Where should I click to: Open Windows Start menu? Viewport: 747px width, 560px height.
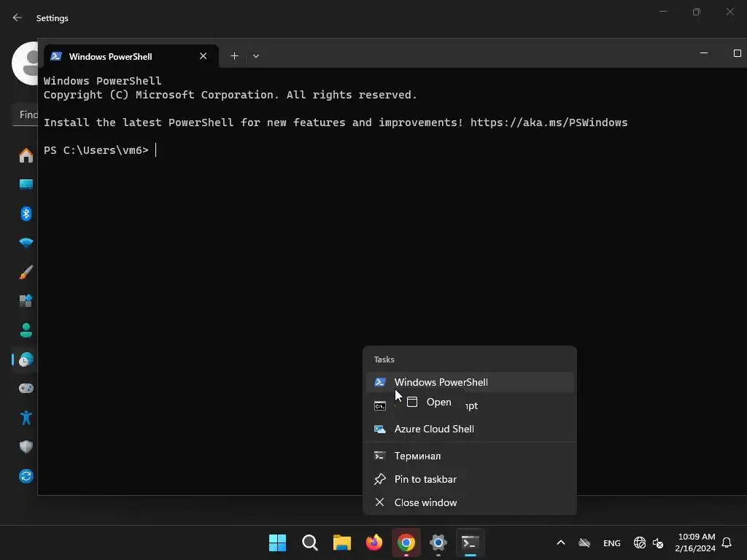coord(277,542)
